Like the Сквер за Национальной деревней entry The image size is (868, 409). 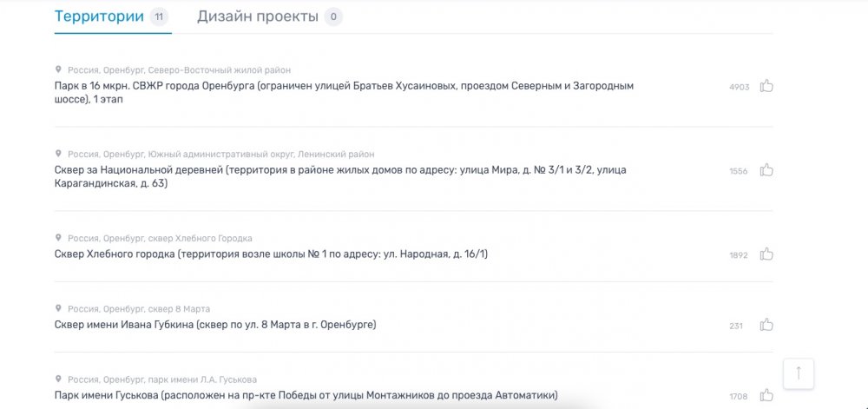pyautogui.click(x=766, y=170)
